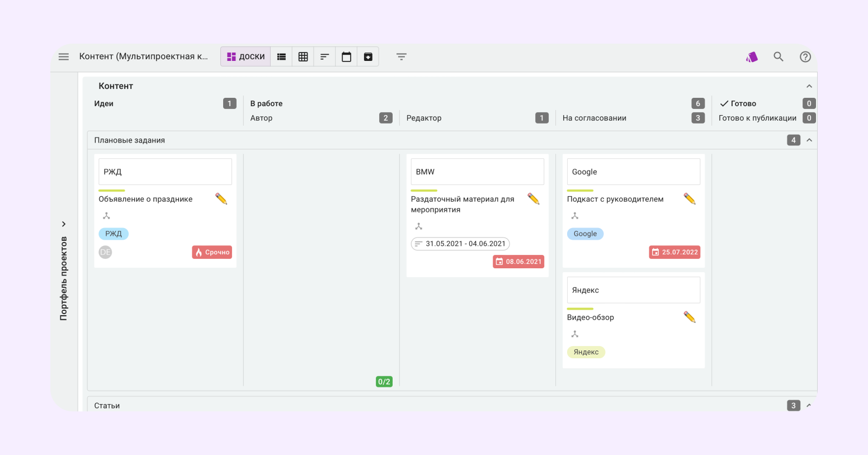Click the DE assignee avatar

click(x=105, y=252)
